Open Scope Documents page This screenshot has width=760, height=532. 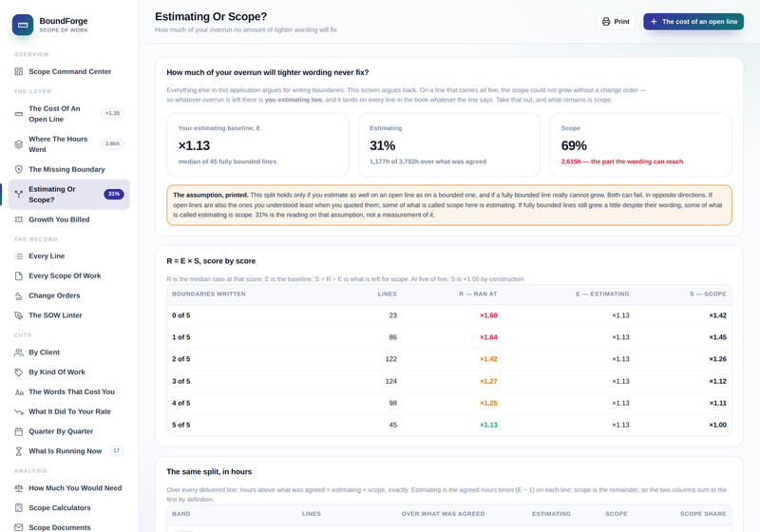[68, 527]
